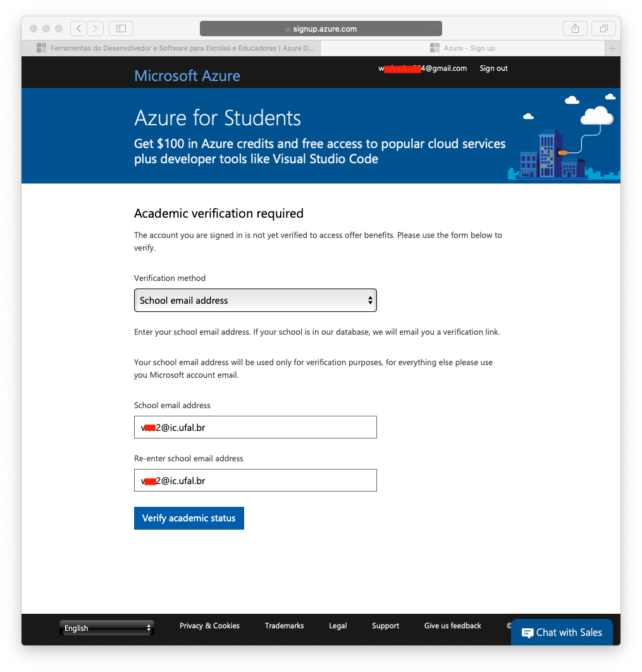This screenshot has height=672, width=642.
Task: Click the Azure for Students heading
Action: coord(218,118)
